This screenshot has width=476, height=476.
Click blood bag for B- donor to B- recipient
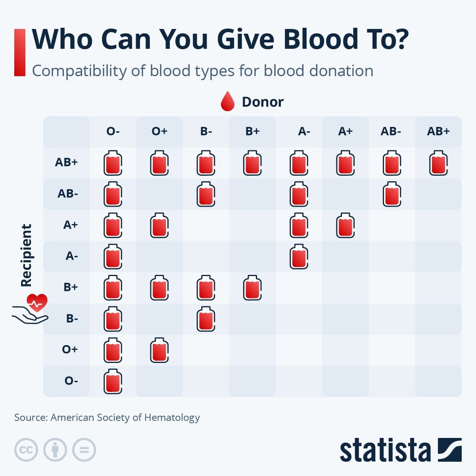[x=206, y=319]
